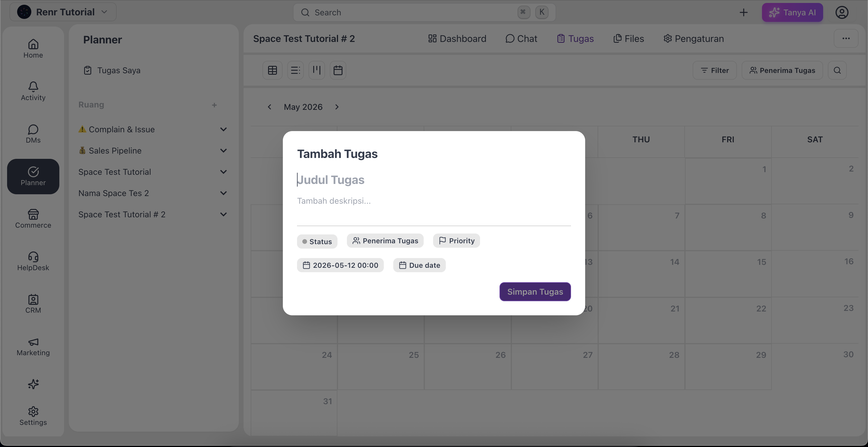Focus Tambah deskripsi field

tap(434, 201)
